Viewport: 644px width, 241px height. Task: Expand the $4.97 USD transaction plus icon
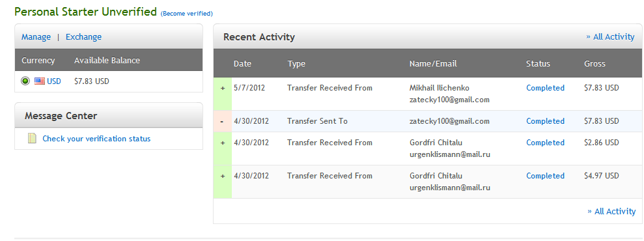(x=223, y=176)
